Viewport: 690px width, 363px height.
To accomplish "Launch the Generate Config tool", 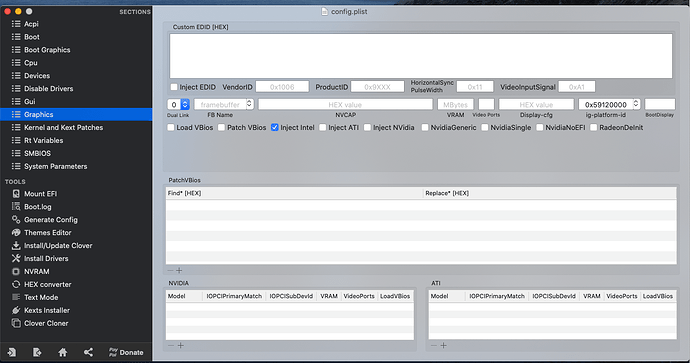I will [51, 220].
